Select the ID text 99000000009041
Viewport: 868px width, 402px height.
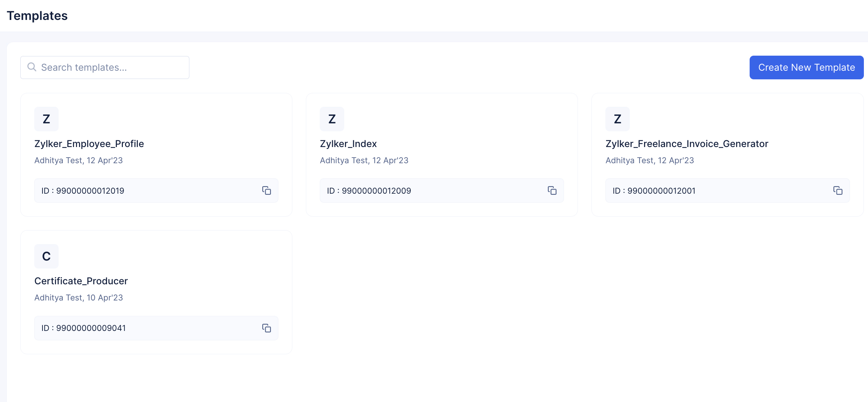click(x=91, y=328)
